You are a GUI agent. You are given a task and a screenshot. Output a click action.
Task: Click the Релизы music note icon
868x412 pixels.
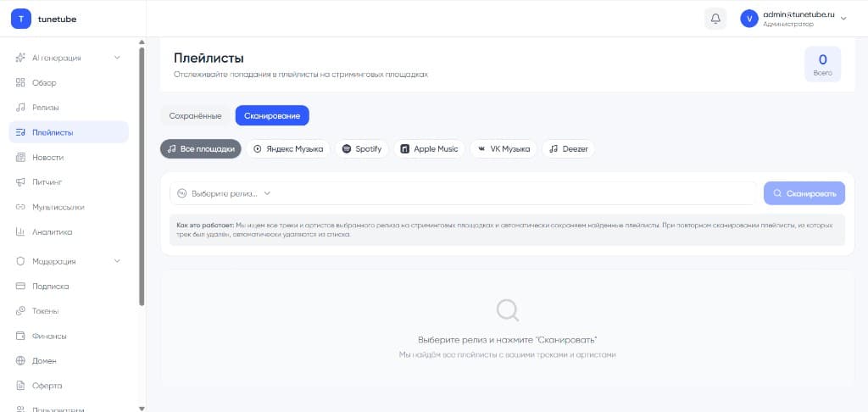20,108
